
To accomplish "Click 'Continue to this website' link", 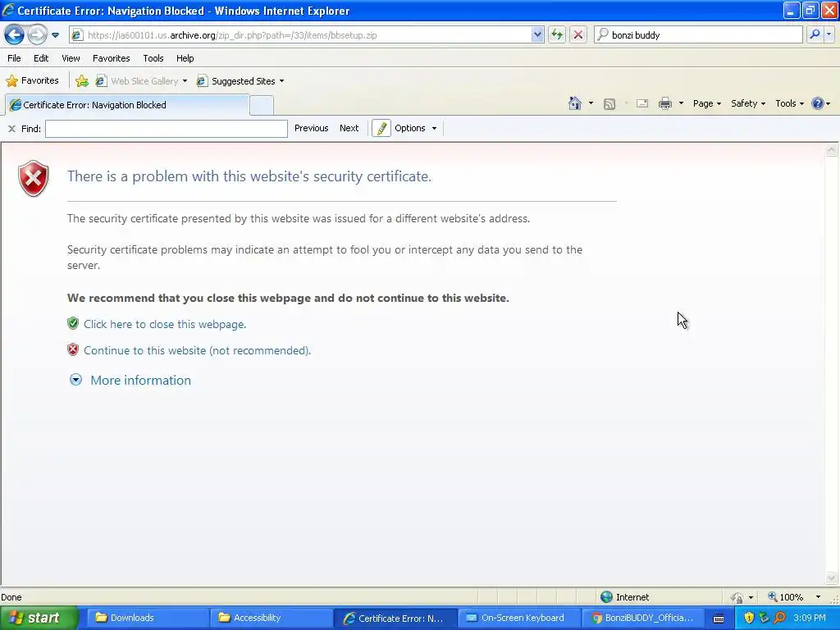I will click(197, 350).
